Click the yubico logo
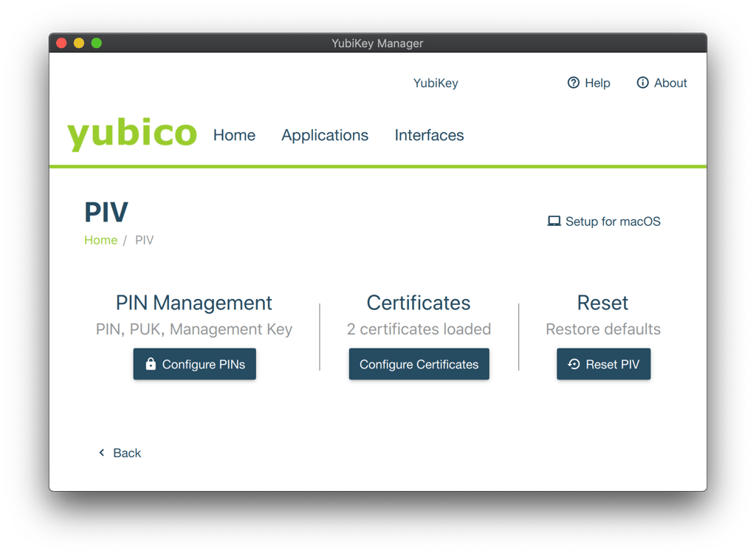Viewport: 756px width, 556px height. coord(132,134)
